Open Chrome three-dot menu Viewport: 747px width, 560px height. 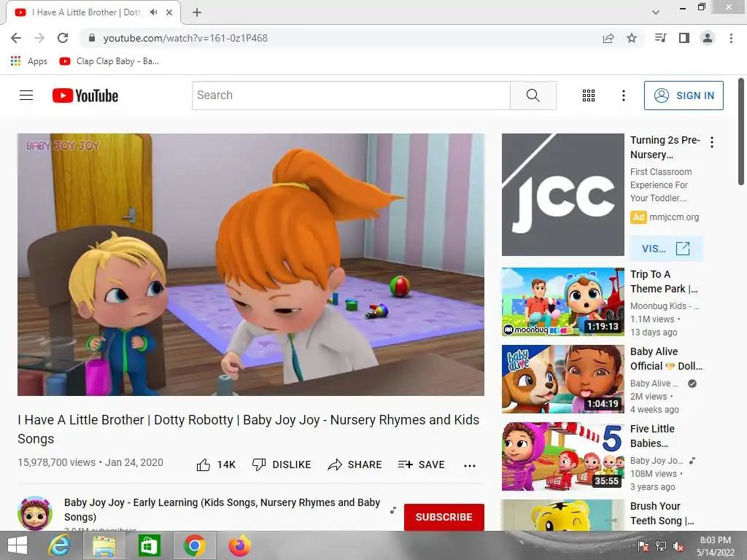pos(731,38)
